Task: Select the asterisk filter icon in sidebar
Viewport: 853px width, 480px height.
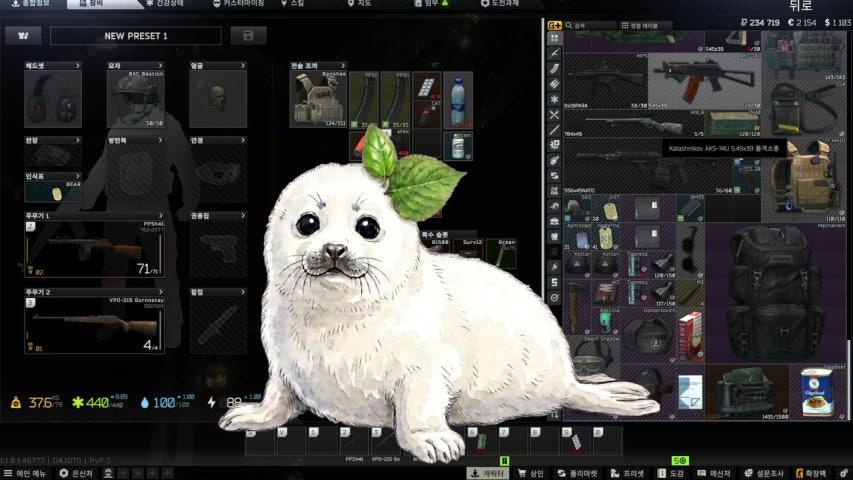Action: point(554,99)
